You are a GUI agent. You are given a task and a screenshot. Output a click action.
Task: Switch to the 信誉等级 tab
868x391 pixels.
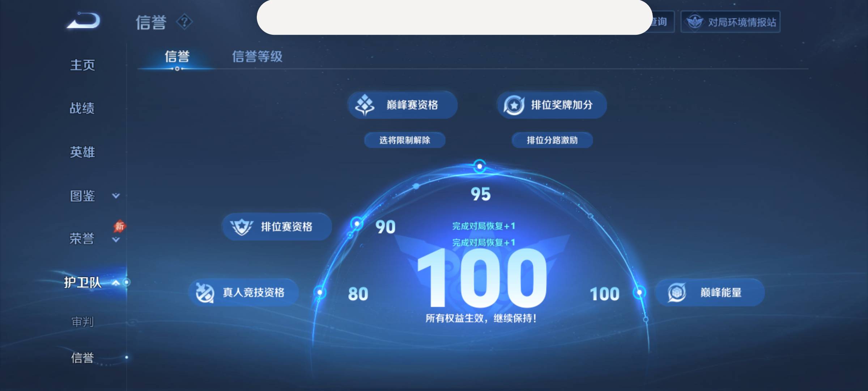click(x=257, y=56)
